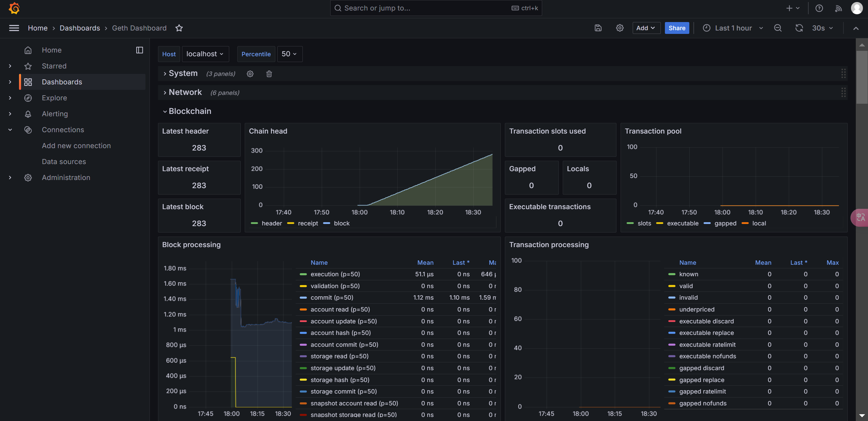
Task: Open the user profile avatar
Action: (x=857, y=8)
